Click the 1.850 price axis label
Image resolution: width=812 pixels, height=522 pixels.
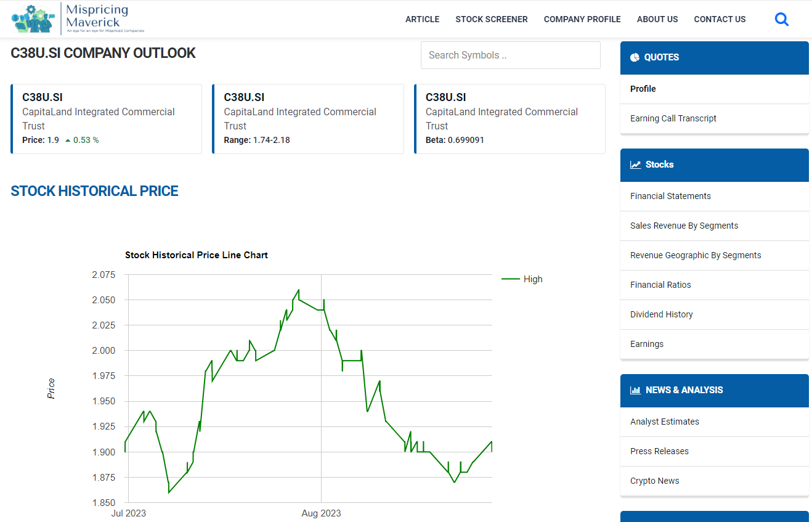coord(104,502)
